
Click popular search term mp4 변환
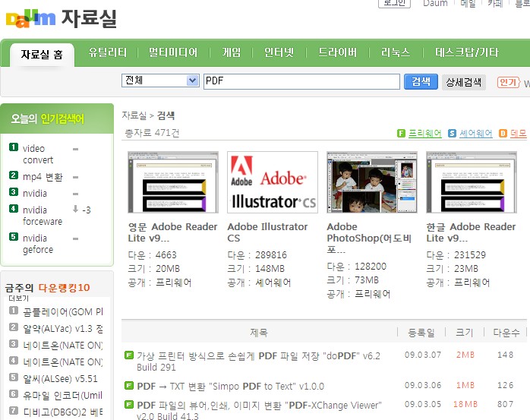pyautogui.click(x=43, y=177)
